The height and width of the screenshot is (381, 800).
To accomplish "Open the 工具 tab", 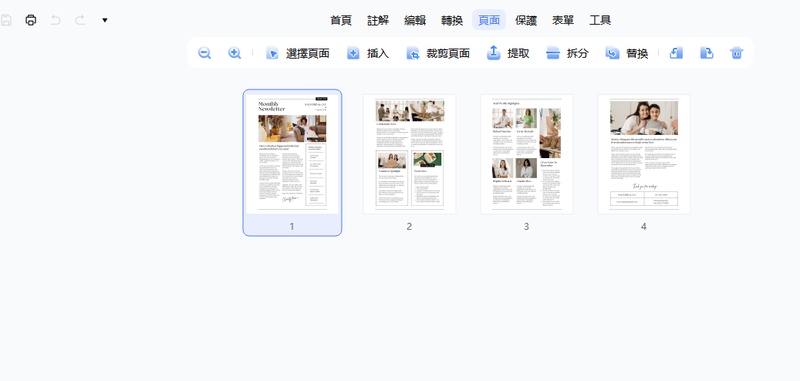I will pos(600,20).
